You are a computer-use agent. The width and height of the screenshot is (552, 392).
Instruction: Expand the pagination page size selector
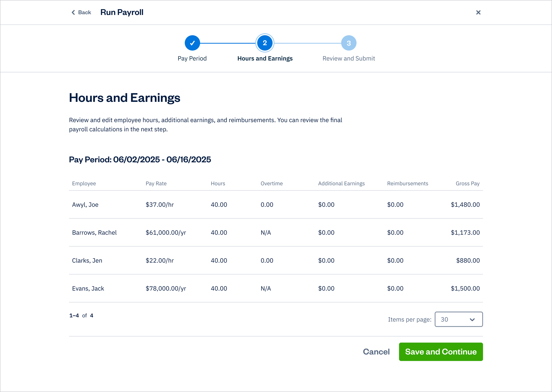pos(458,319)
